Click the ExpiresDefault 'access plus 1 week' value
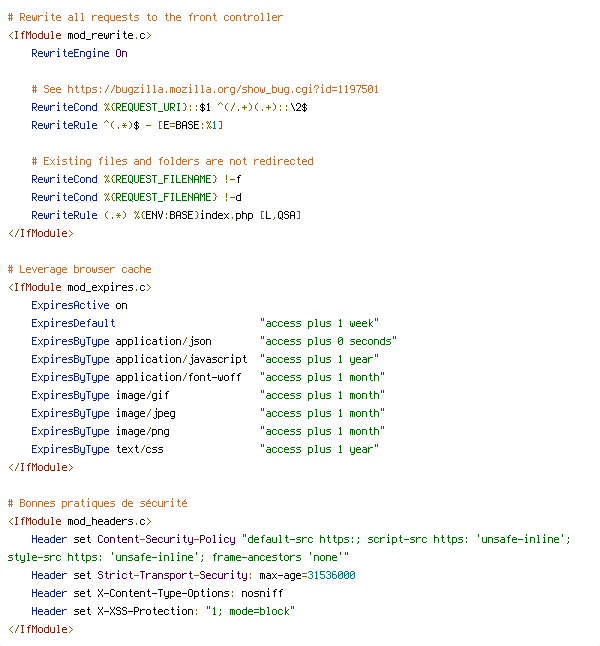Image resolution: width=600 pixels, height=646 pixels. pyautogui.click(x=319, y=323)
